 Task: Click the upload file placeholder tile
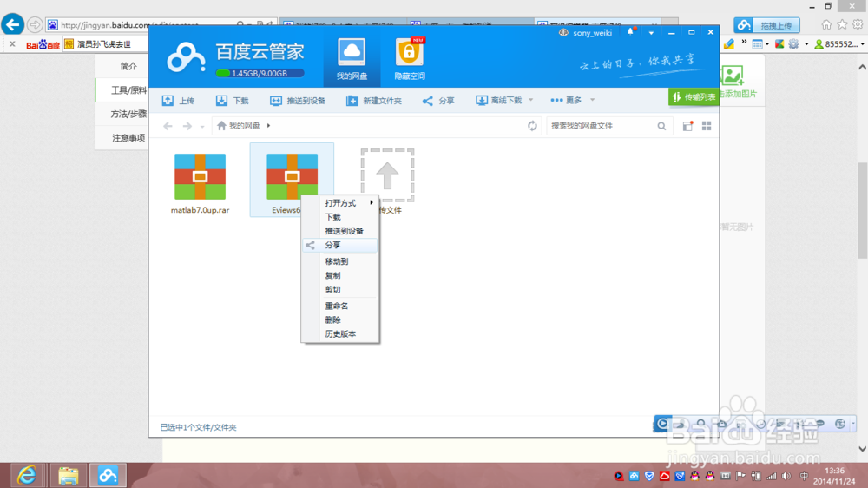387,175
